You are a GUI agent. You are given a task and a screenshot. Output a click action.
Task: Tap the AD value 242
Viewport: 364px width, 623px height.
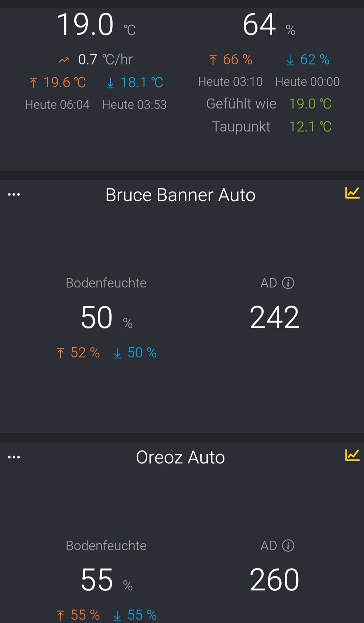point(274,317)
